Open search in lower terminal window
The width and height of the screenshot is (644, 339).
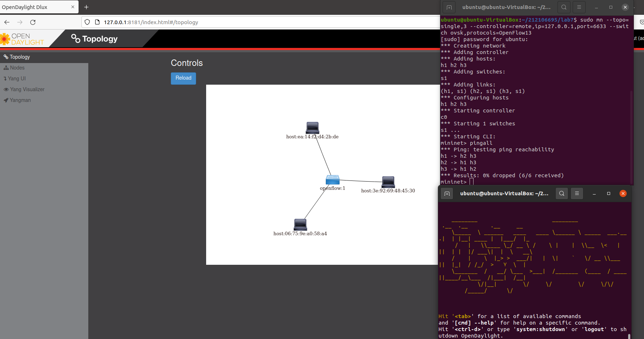(562, 193)
